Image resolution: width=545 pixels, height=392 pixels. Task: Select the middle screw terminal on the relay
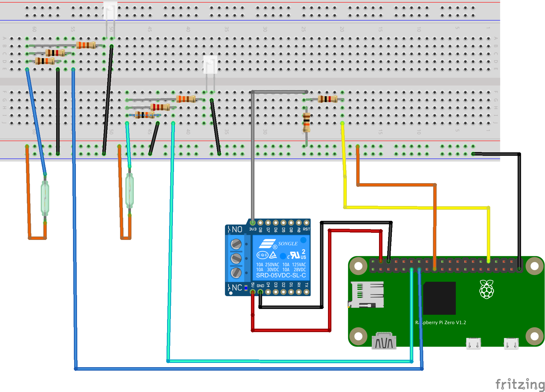click(x=236, y=259)
